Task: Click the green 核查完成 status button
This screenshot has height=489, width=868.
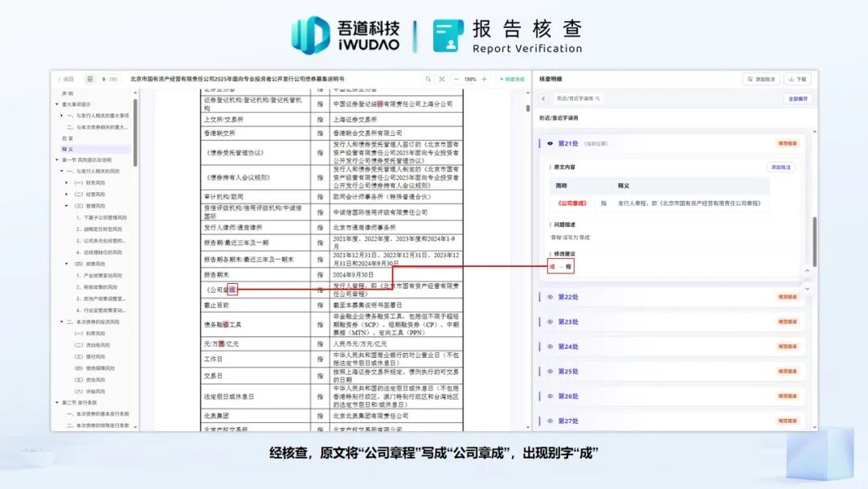Action: pyautogui.click(x=512, y=79)
